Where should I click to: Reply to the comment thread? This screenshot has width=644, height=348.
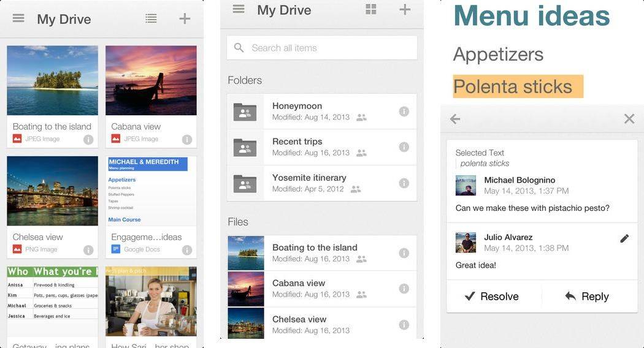(586, 297)
